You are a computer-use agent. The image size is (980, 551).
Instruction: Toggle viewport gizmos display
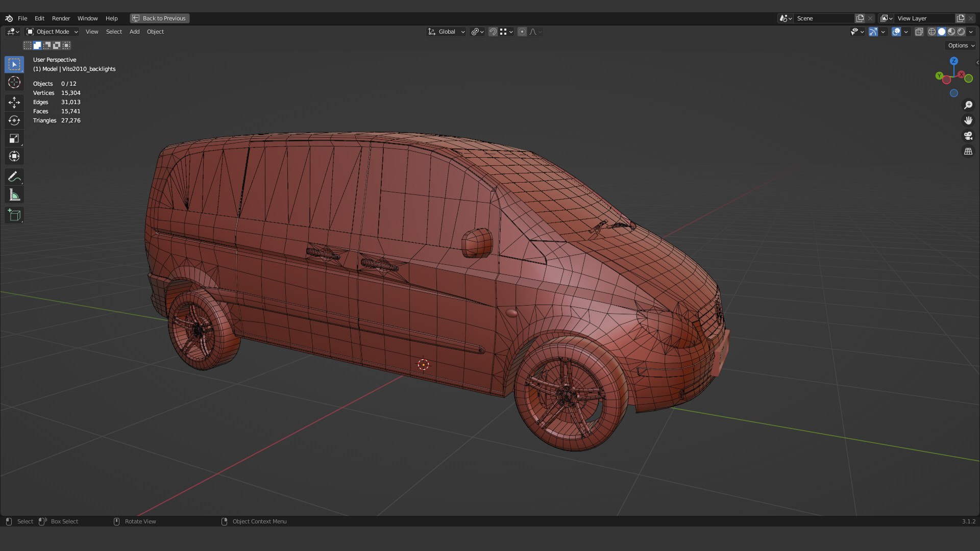point(873,32)
